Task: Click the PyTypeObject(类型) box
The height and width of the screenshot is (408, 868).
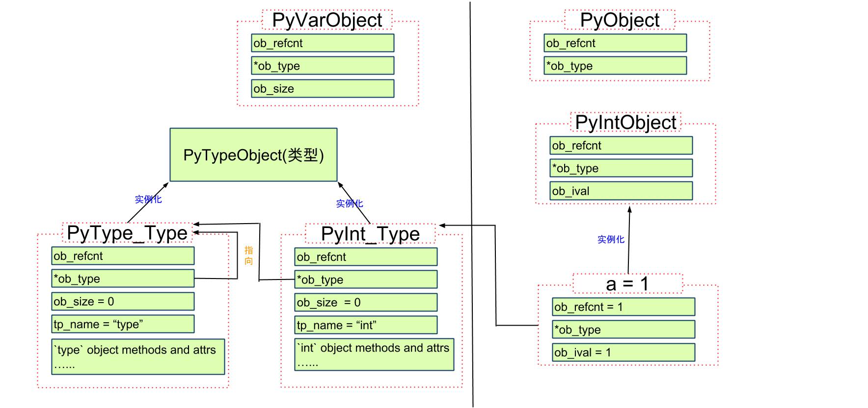Action: tap(253, 155)
